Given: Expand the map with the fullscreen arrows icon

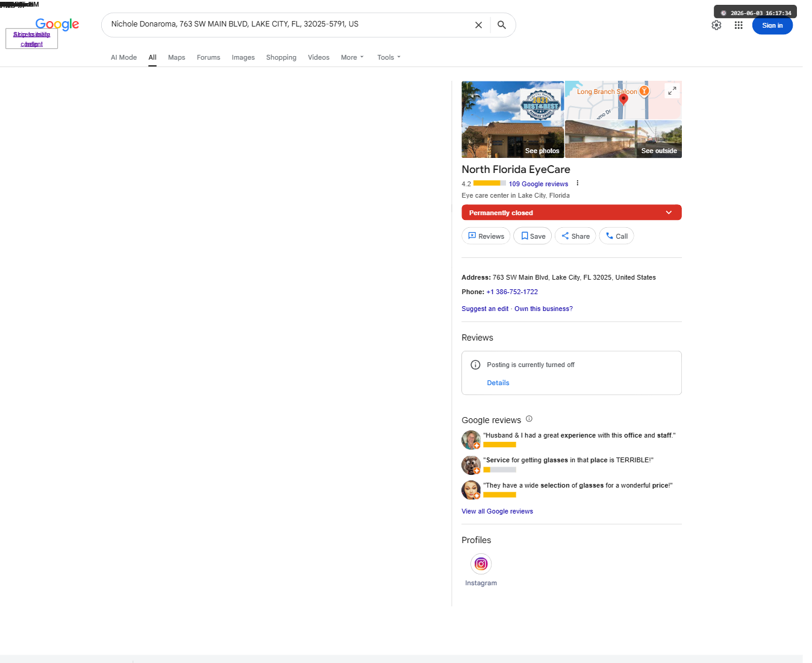Looking at the screenshot, I should [x=672, y=90].
